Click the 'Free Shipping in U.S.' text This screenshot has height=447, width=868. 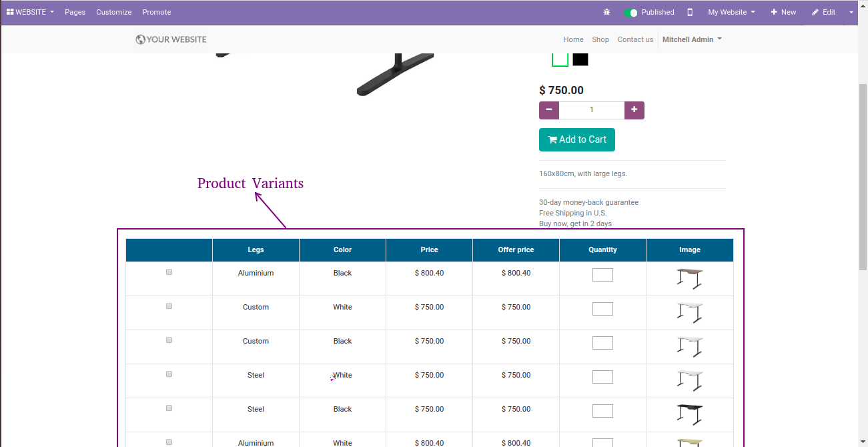572,213
